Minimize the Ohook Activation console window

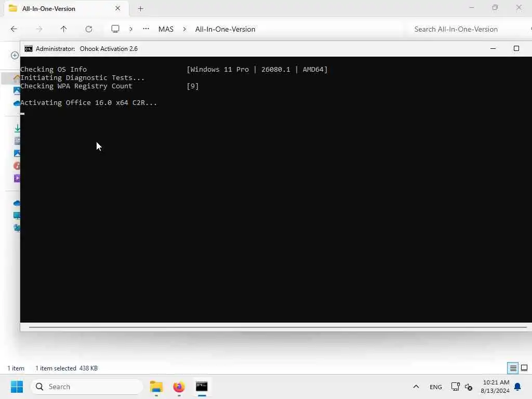(493, 49)
